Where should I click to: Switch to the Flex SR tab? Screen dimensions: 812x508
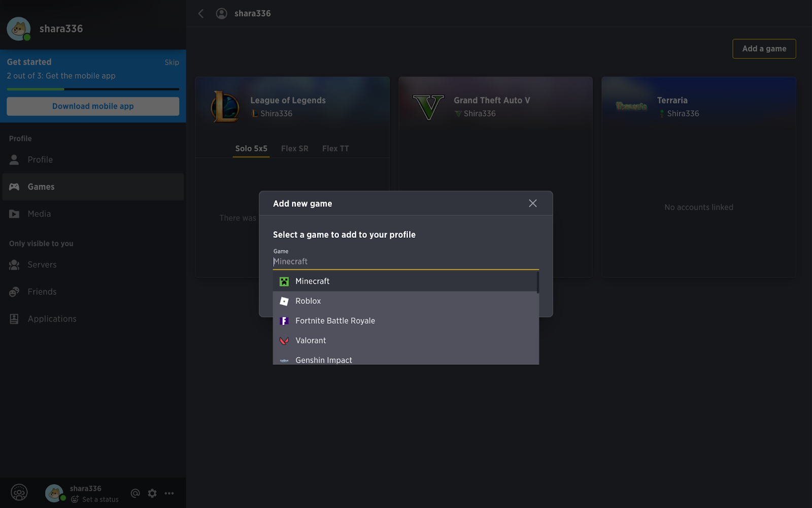(x=295, y=149)
